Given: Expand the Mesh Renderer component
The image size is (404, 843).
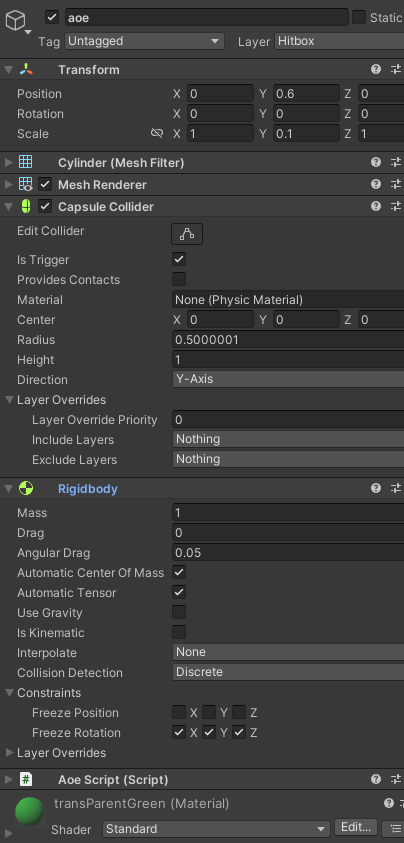Looking at the screenshot, I should [8, 184].
